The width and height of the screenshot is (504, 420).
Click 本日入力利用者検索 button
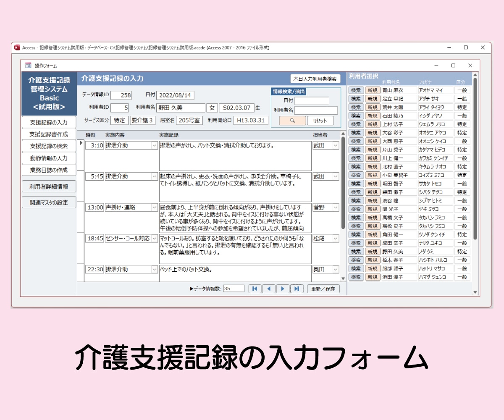coord(315,79)
